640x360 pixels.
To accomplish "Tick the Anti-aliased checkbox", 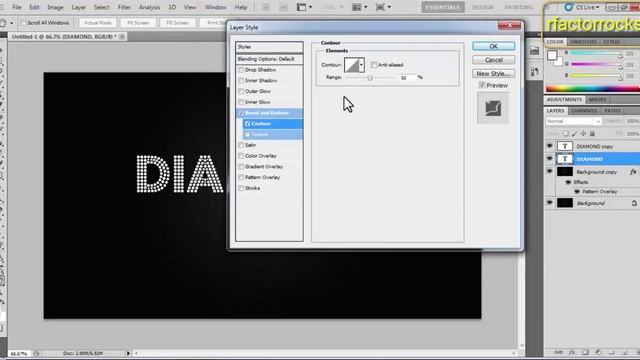I will (x=374, y=65).
